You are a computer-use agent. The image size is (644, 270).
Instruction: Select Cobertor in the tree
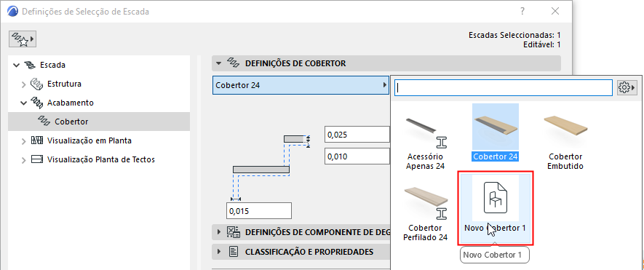(x=98, y=122)
